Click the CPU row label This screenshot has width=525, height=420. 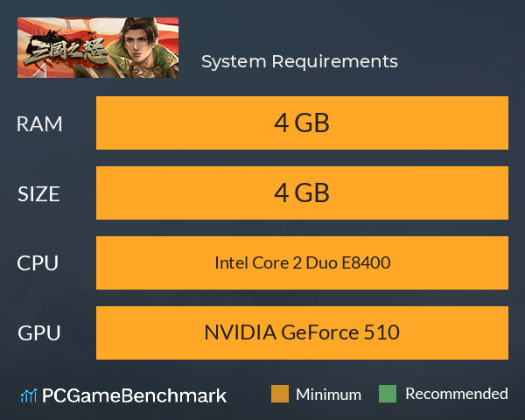pyautogui.click(x=38, y=263)
